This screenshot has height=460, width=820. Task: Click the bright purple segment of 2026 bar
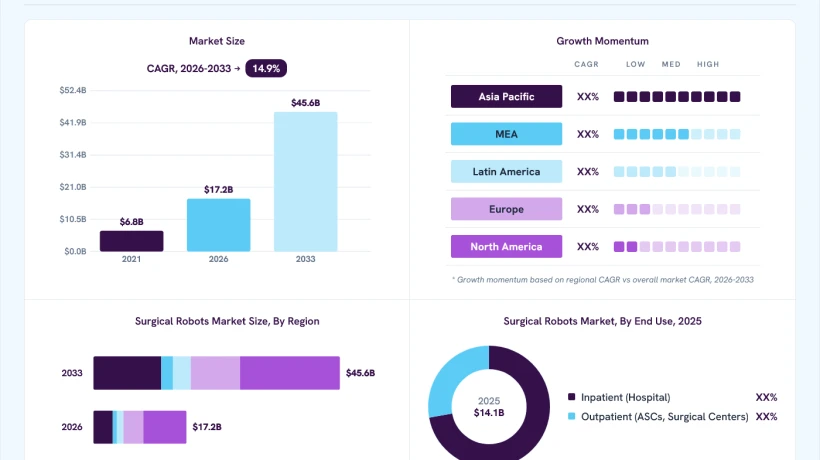(165, 427)
